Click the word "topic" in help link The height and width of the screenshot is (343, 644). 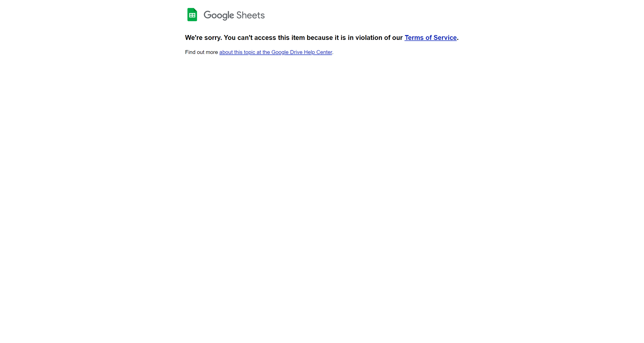(x=249, y=52)
